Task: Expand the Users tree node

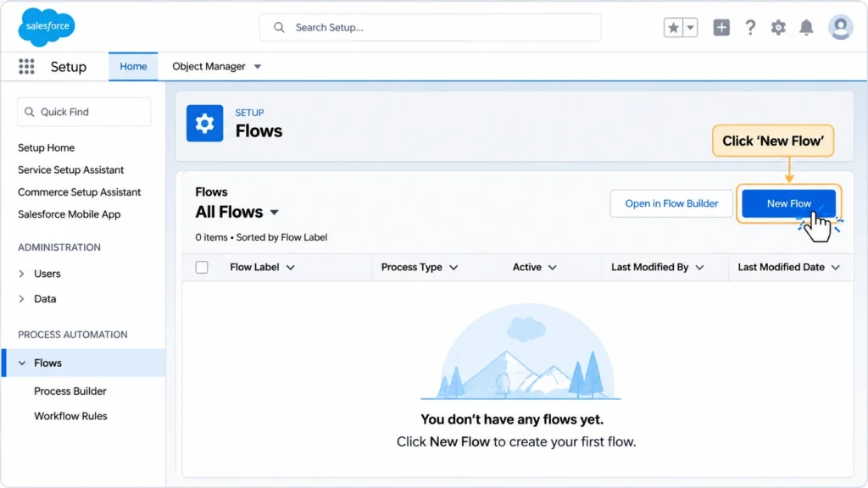Action: coord(21,274)
